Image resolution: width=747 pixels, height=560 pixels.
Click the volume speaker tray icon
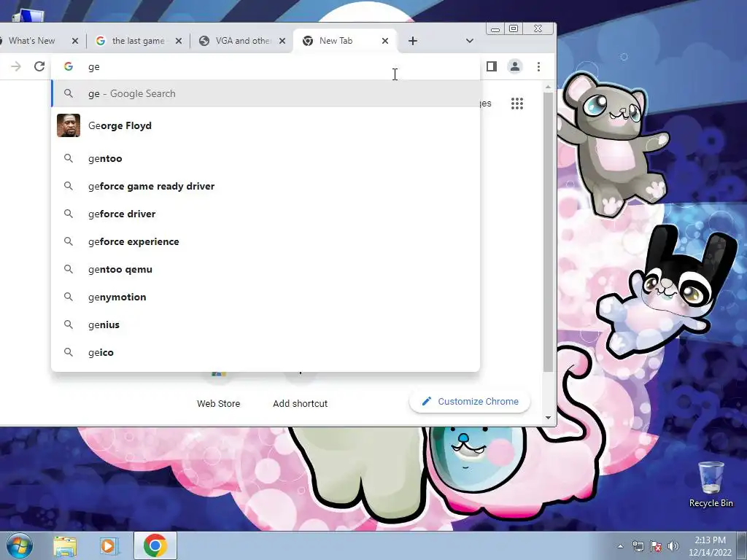click(x=673, y=546)
